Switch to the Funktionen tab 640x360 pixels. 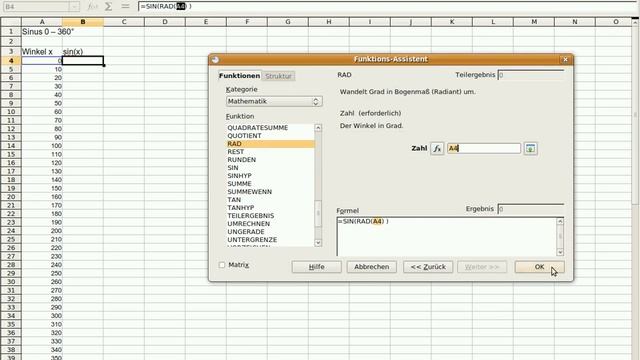239,76
